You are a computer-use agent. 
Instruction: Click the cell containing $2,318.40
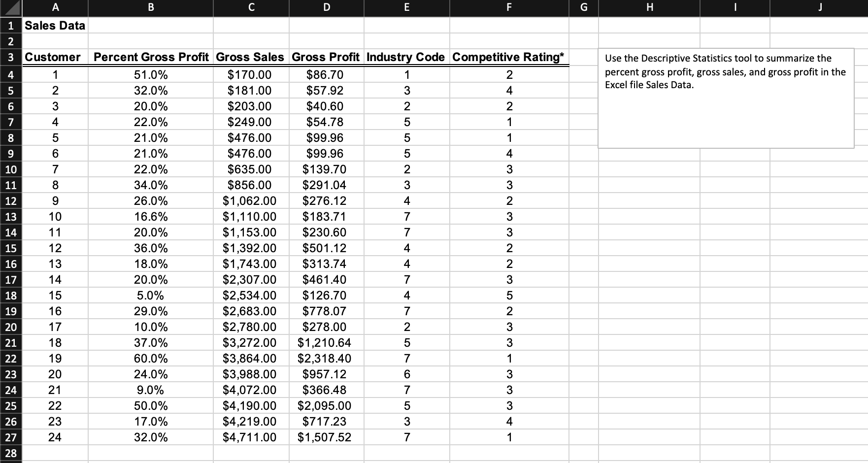click(326, 358)
